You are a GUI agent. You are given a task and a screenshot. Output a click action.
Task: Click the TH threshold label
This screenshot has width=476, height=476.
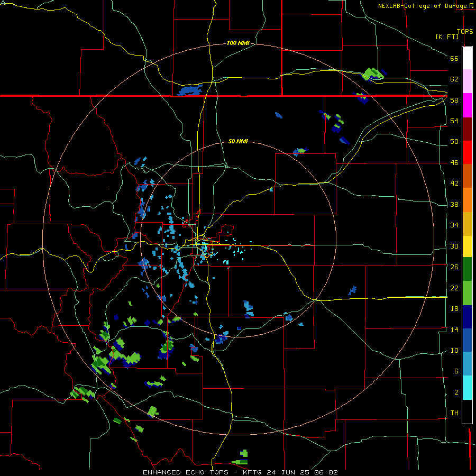click(x=454, y=413)
